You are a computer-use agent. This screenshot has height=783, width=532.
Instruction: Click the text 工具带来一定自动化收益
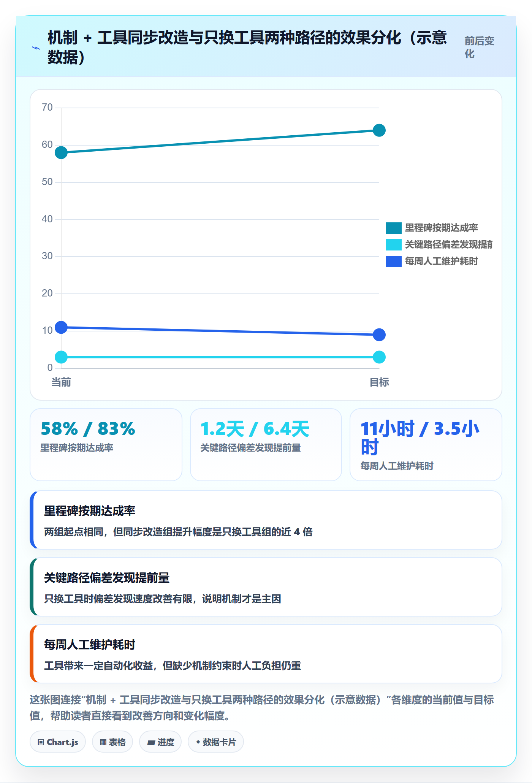pyautogui.click(x=98, y=666)
